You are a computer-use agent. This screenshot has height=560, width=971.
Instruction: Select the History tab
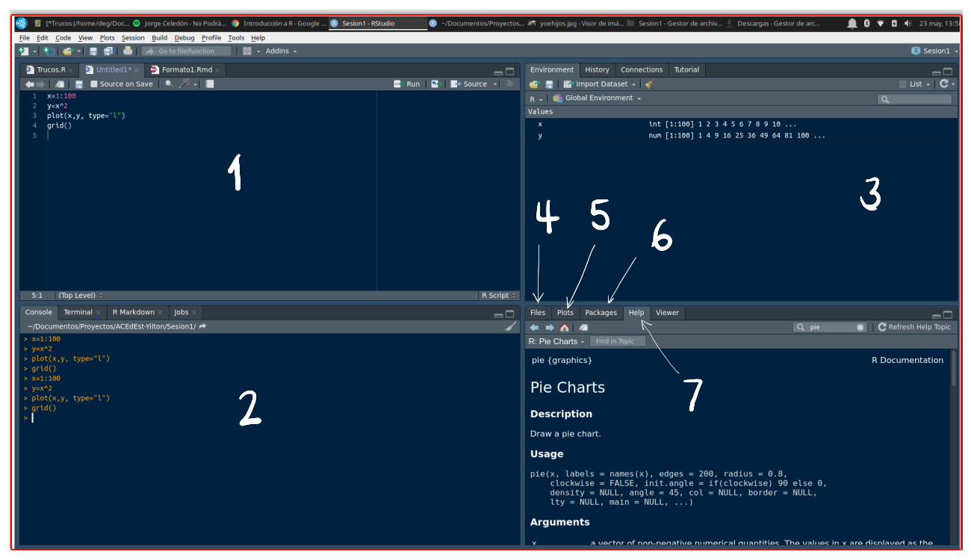pos(597,69)
